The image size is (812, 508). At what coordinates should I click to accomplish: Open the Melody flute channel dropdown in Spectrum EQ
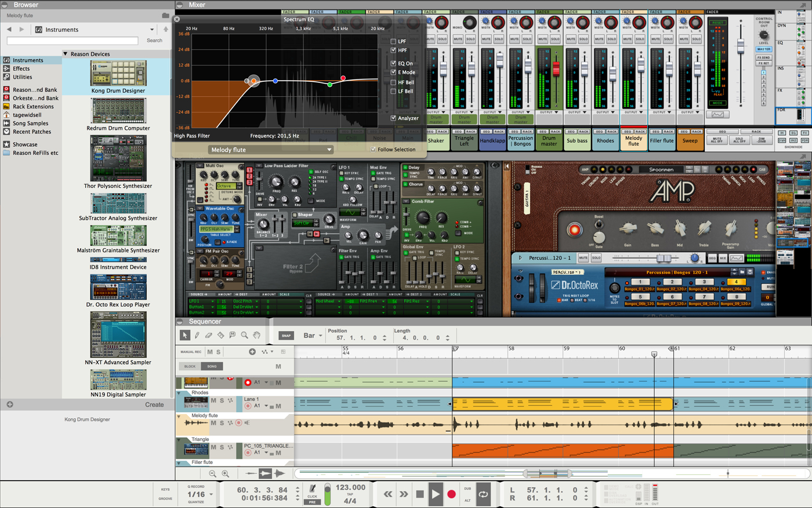point(271,150)
